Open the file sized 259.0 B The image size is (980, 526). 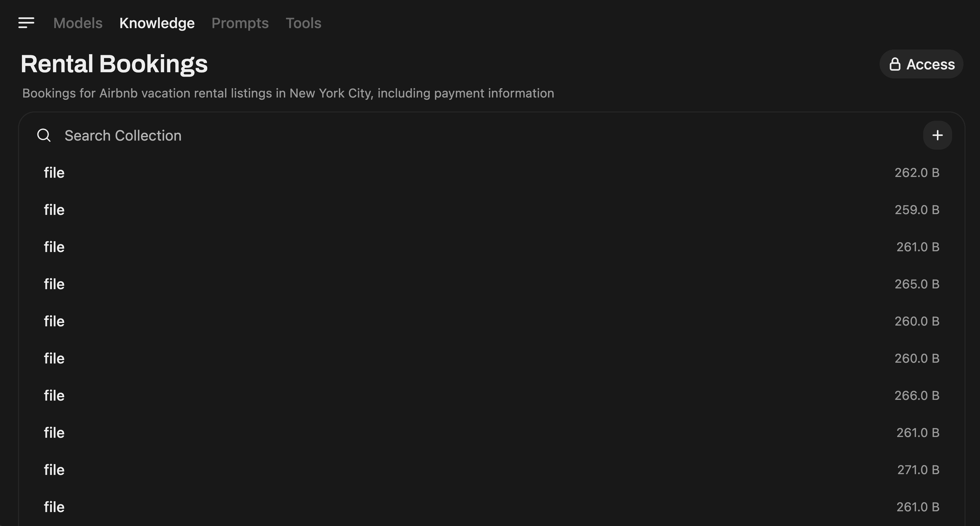pos(54,210)
